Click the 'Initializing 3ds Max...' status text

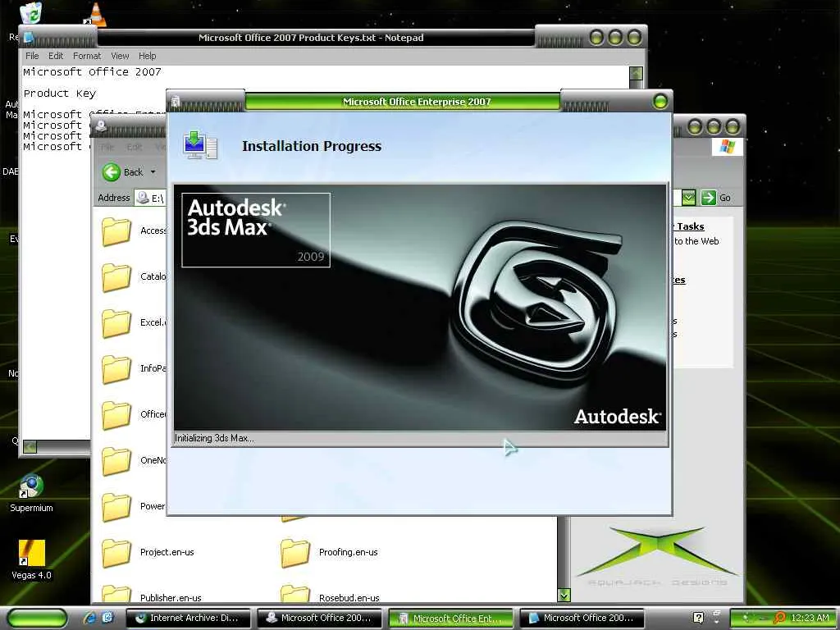(x=214, y=438)
